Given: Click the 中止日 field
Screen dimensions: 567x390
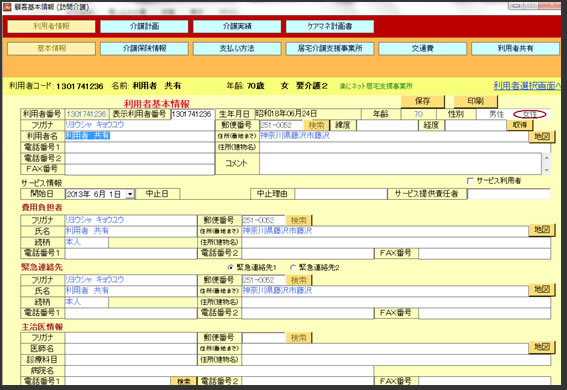Looking at the screenshot, I should 215,194.
